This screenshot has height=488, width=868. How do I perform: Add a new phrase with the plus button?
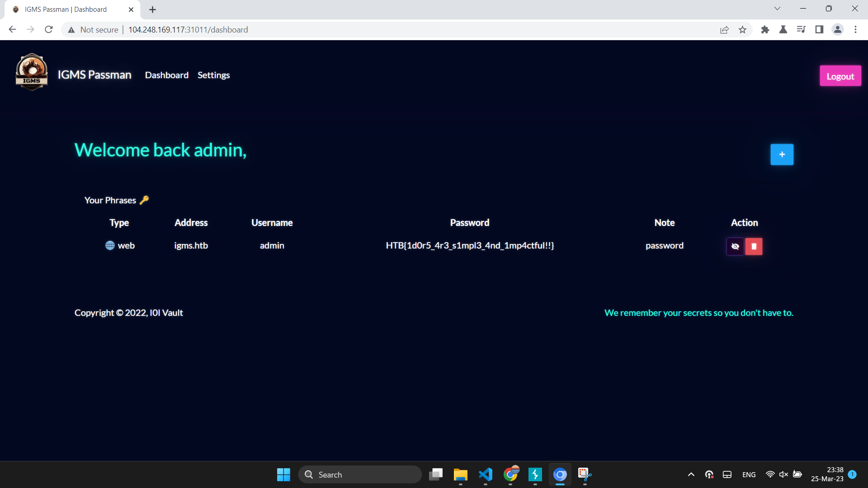(x=782, y=154)
